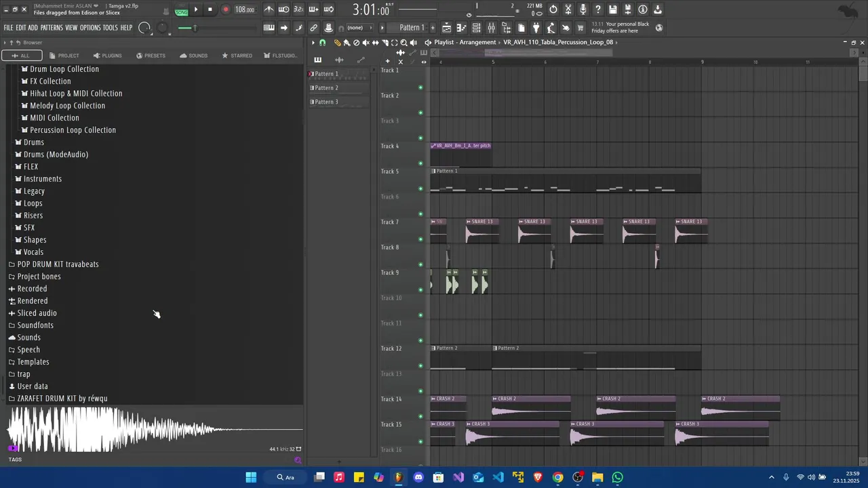868x488 pixels.
Task: Open the audio editor scissors icon
Action: (x=568, y=9)
